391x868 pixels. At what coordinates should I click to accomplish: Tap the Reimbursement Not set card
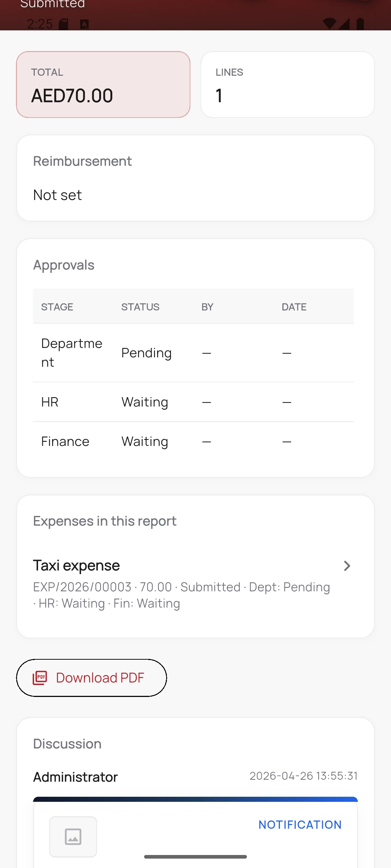(x=195, y=178)
